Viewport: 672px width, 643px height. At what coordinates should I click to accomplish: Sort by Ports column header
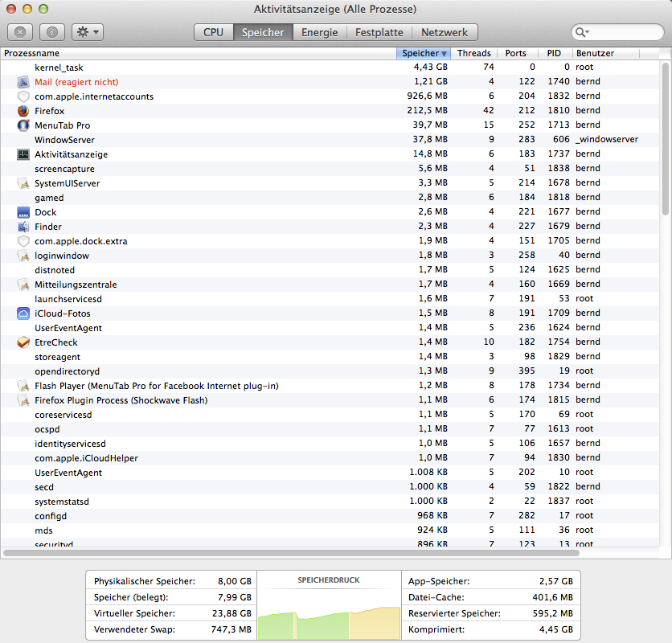point(518,53)
